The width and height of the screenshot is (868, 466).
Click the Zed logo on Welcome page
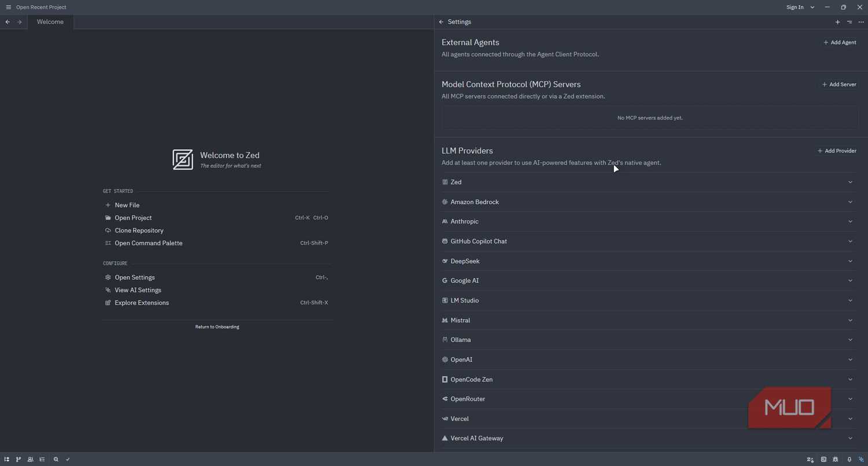(183, 160)
